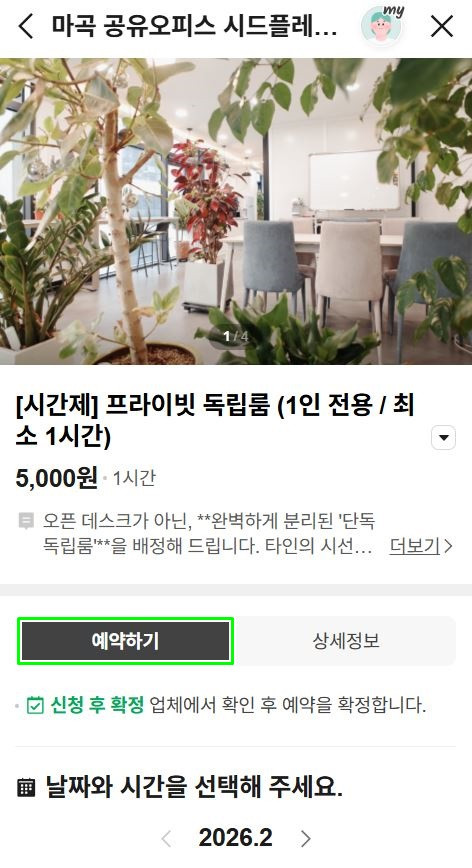
Task: Close the booking page with X
Action: [442, 26]
